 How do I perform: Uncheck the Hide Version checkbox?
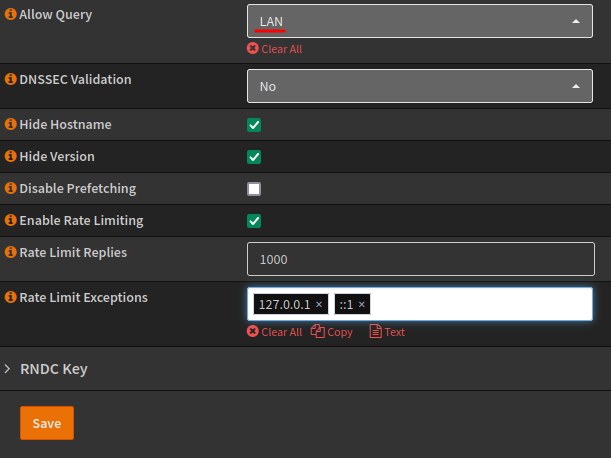(254, 157)
